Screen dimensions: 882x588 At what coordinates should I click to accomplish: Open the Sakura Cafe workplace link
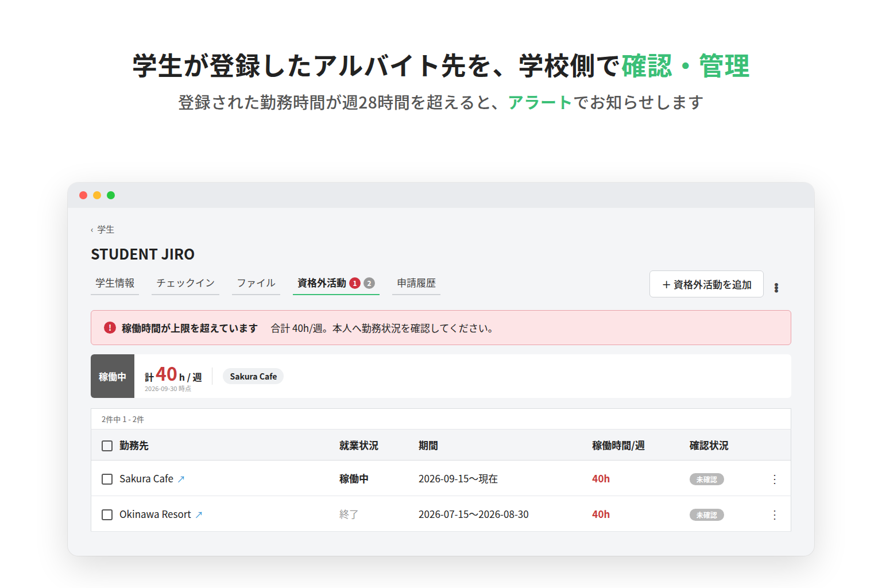(x=146, y=479)
